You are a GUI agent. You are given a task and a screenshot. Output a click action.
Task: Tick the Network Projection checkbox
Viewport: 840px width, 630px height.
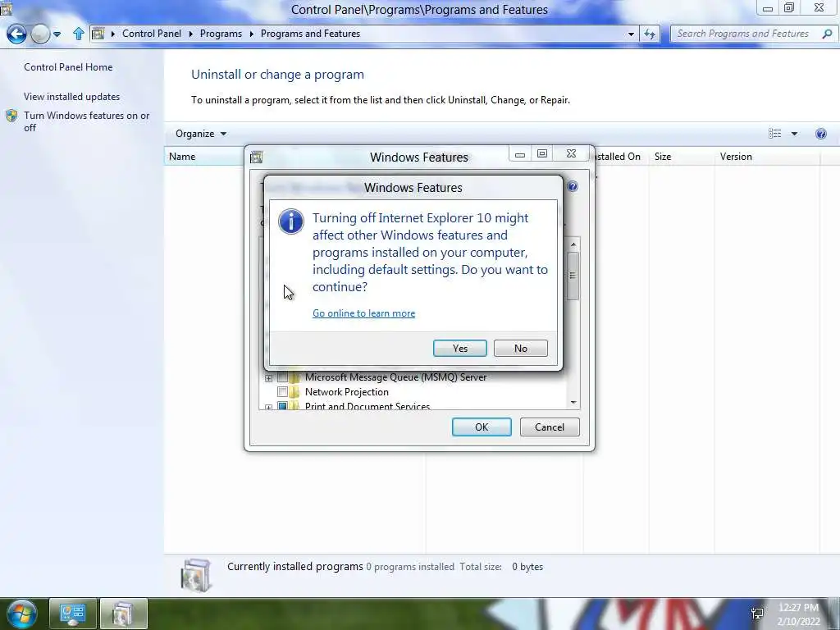coord(282,391)
